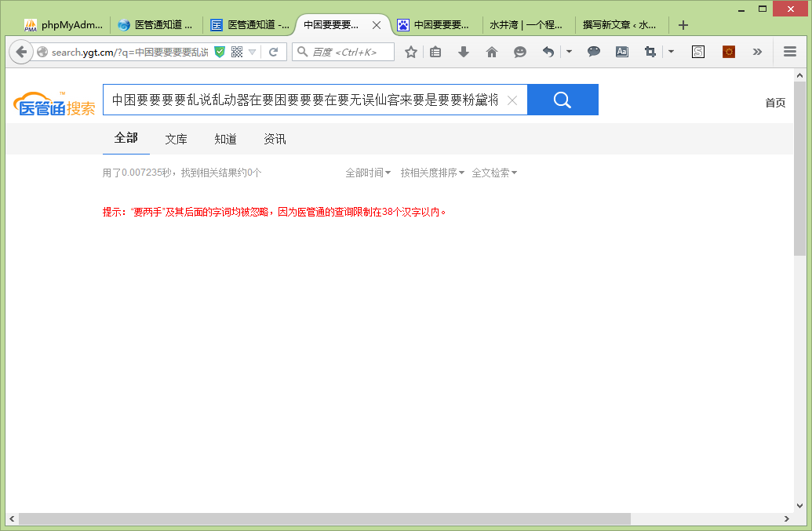
Task: Click the green shield security icon in address bar
Action: [220, 52]
